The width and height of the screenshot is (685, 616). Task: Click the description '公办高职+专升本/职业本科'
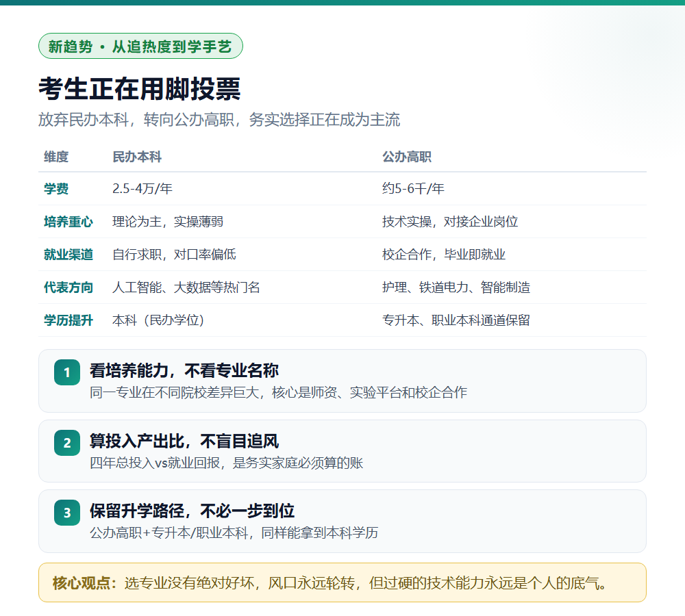click(x=169, y=533)
